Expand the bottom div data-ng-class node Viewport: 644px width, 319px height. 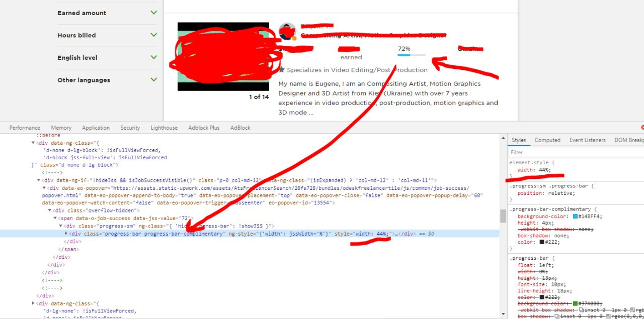[x=33, y=303]
